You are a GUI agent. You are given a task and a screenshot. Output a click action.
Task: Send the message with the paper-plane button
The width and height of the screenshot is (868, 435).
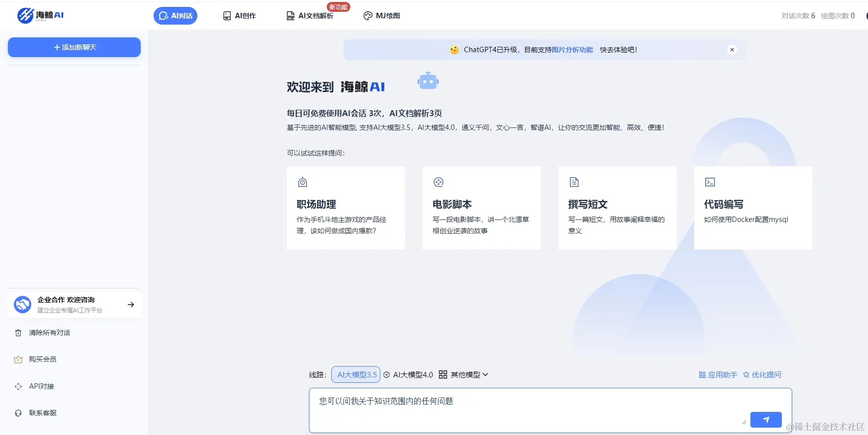(766, 420)
